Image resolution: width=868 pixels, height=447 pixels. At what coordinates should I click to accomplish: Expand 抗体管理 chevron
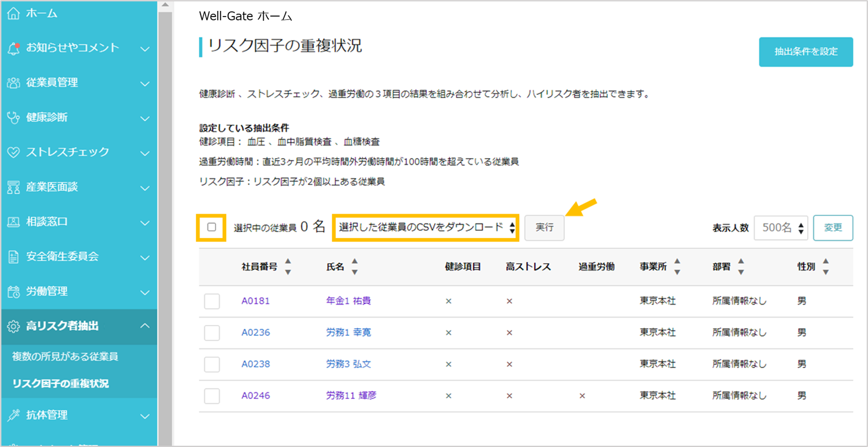pos(145,416)
